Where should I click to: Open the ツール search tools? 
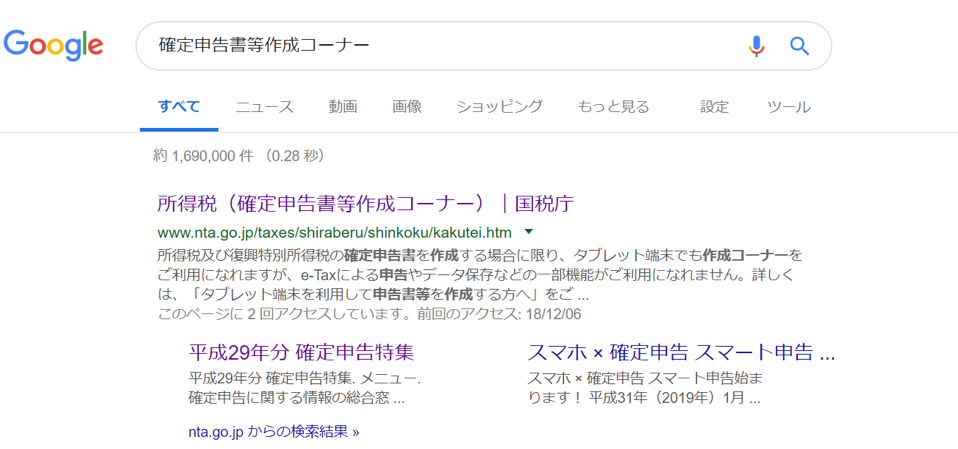[x=789, y=107]
